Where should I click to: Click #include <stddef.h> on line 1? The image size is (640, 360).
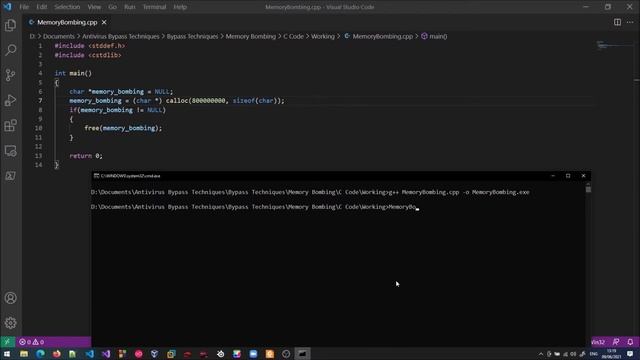pos(90,46)
